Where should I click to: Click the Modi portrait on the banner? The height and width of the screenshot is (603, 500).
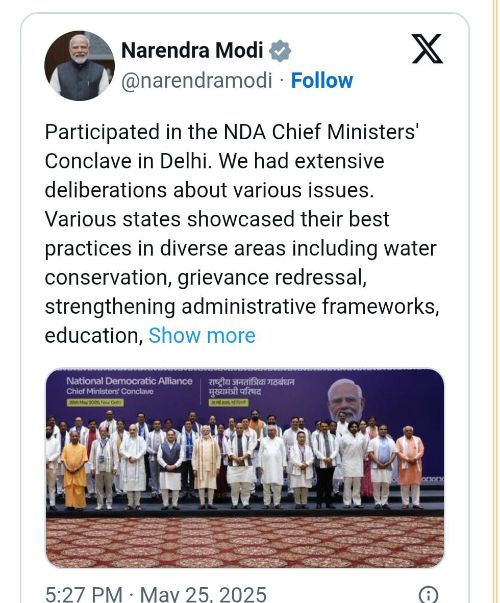pyautogui.click(x=345, y=400)
